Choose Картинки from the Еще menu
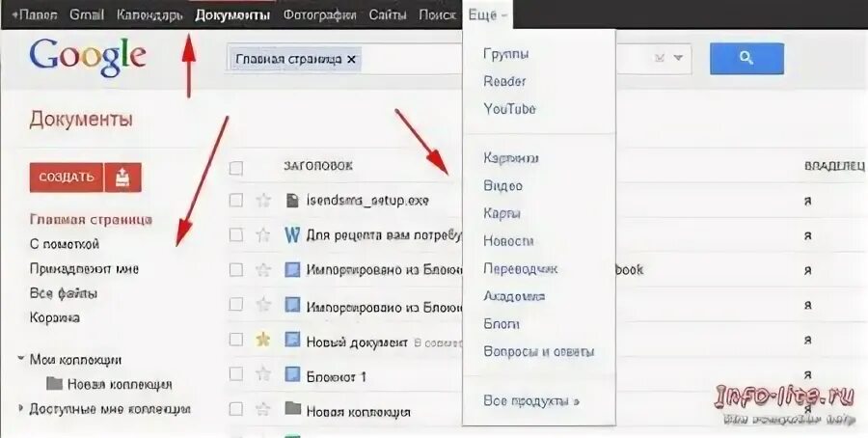Screen dimensions: 868x438 [511, 158]
